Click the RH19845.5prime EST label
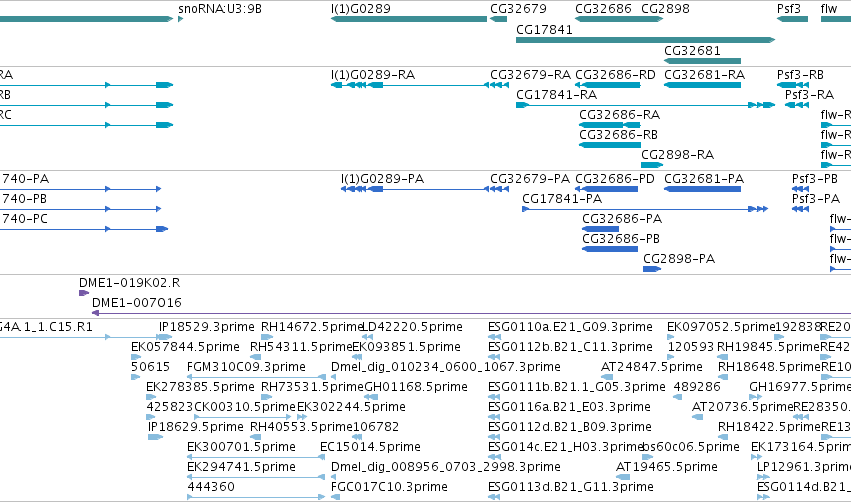 tap(769, 347)
